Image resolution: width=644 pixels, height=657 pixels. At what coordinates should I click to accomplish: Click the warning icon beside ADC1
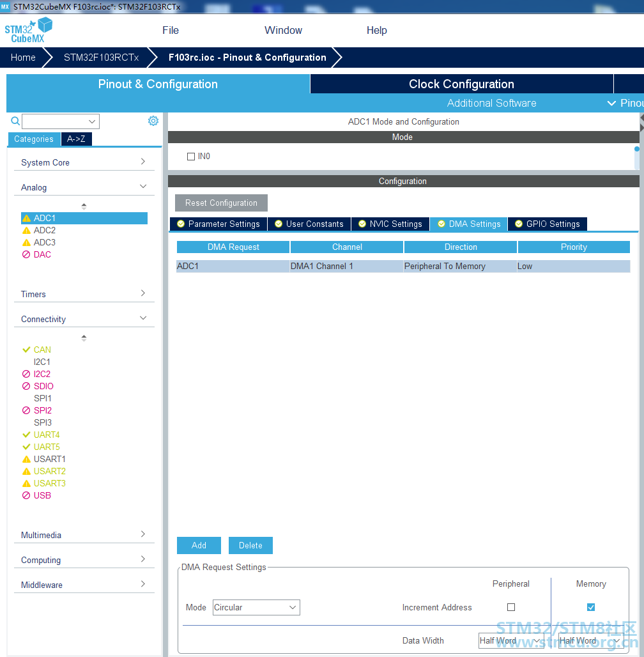(26, 219)
